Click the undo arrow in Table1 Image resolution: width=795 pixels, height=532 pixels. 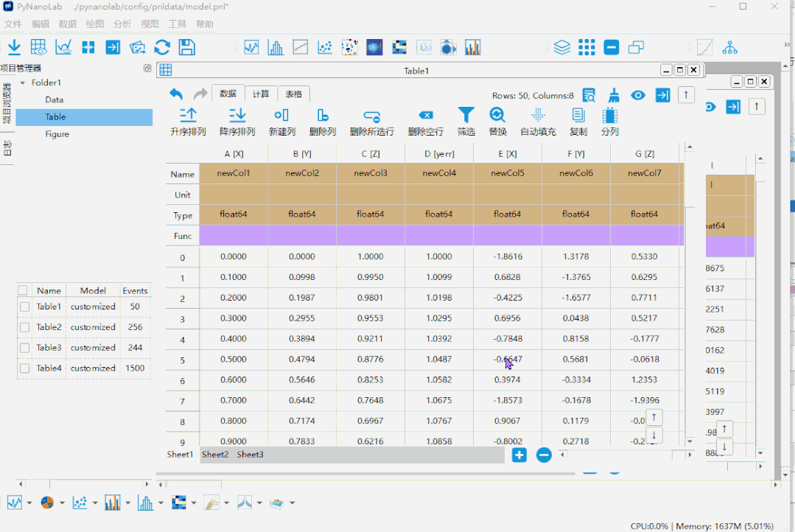(176, 94)
